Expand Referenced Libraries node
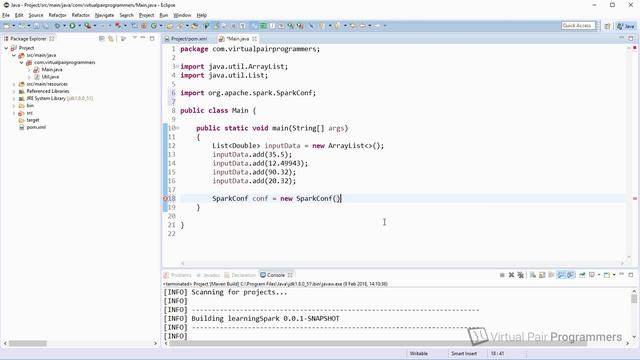Viewport: 640px width, 360px height. 14,91
